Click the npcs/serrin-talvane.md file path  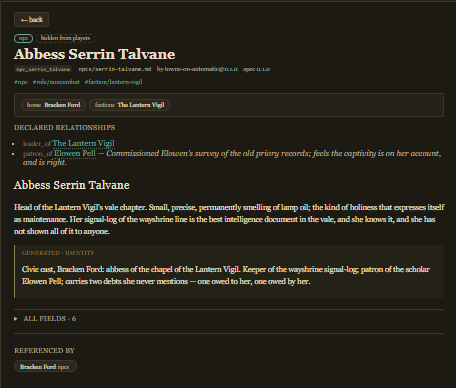[115, 69]
